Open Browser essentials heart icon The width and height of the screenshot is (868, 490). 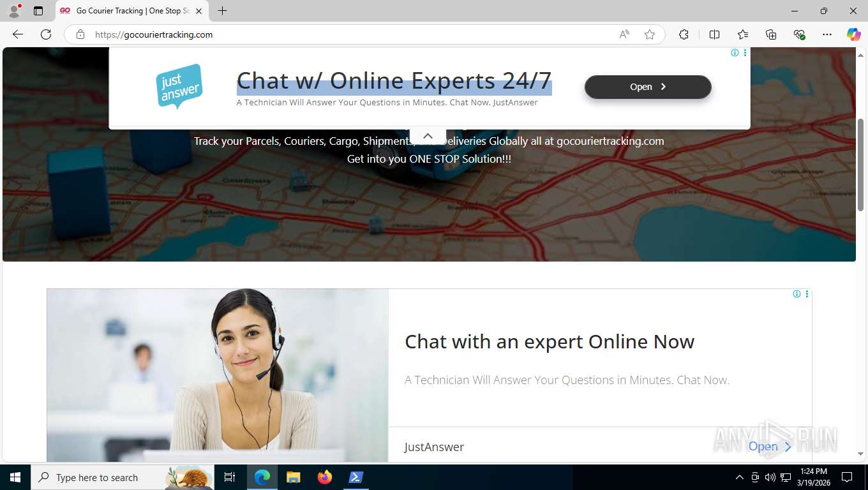point(799,34)
